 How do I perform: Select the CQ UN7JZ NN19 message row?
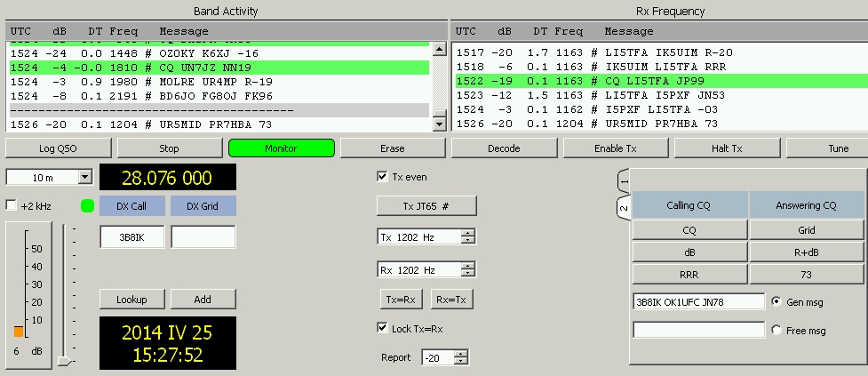click(x=218, y=68)
